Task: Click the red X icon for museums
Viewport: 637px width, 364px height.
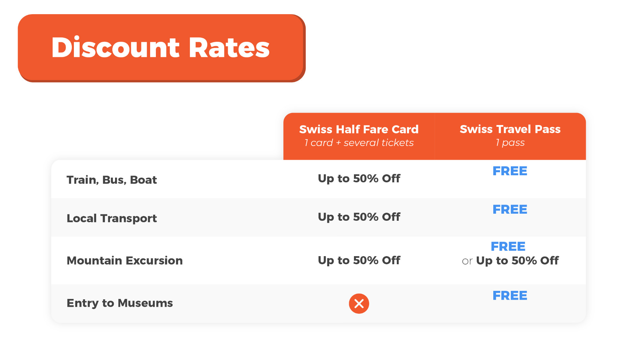Action: tap(359, 303)
